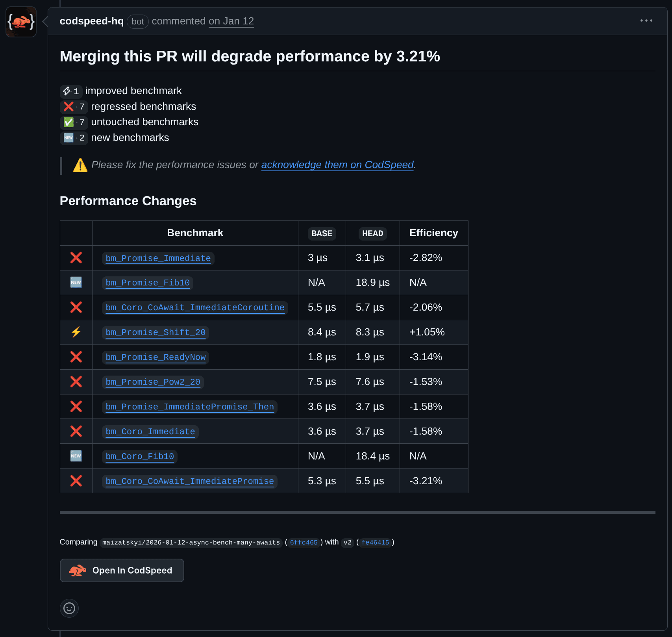Image resolution: width=672 pixels, height=637 pixels.
Task: Open the comment options ellipsis menu
Action: [646, 20]
